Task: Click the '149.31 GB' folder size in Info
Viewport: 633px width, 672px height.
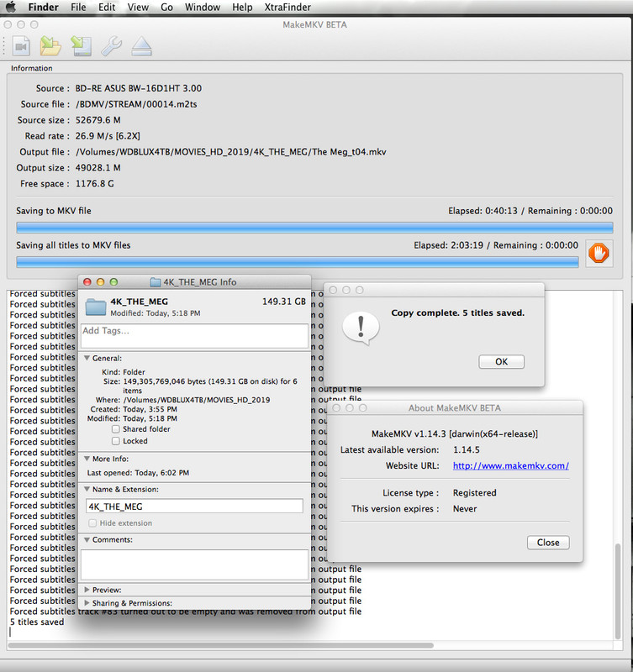Action: tap(284, 302)
